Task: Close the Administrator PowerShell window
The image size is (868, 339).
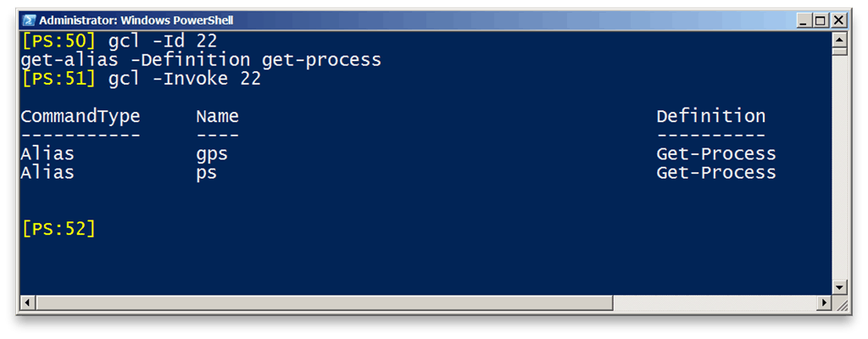Action: pos(838,21)
